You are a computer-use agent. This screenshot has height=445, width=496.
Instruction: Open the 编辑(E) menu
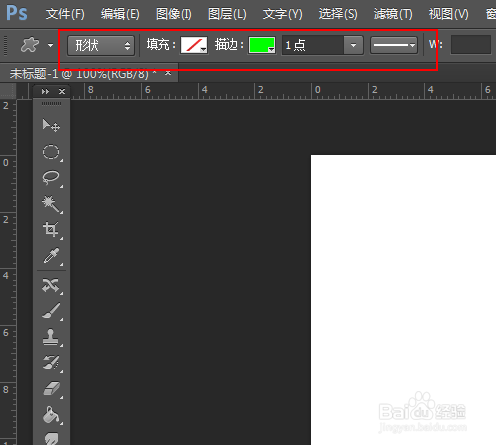click(120, 14)
